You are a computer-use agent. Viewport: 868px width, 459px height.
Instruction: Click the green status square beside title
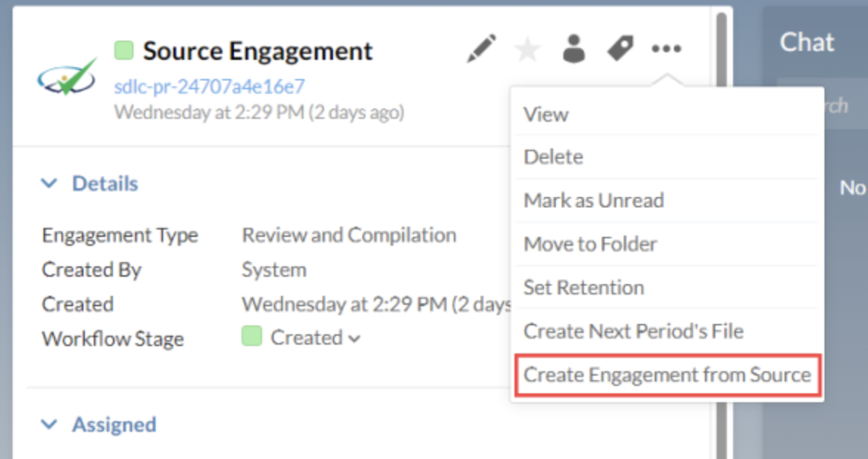tap(123, 51)
